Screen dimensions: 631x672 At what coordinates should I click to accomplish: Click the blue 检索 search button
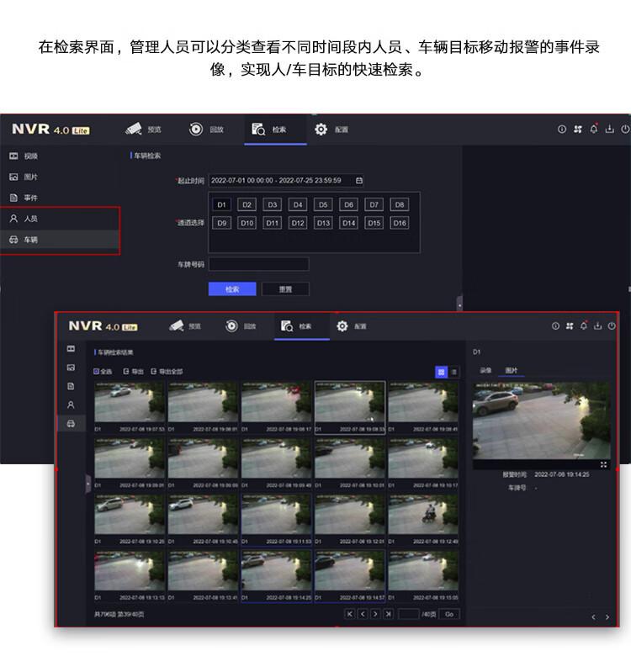tap(232, 288)
